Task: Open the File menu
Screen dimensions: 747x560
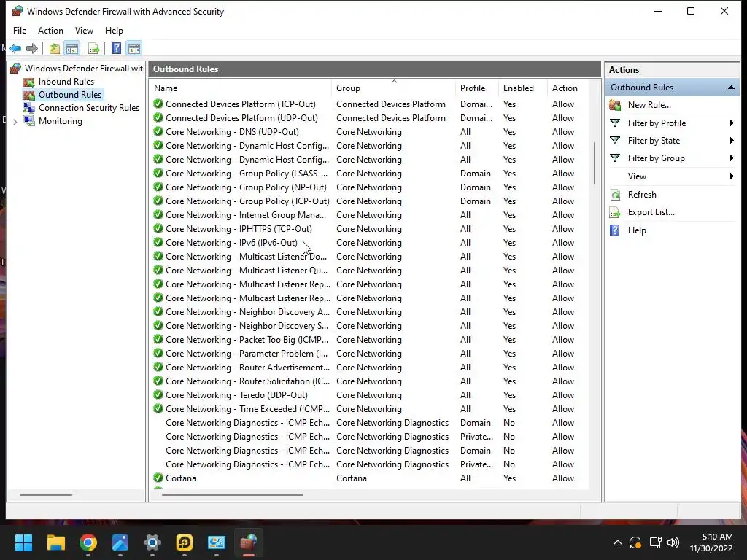Action: 20,31
